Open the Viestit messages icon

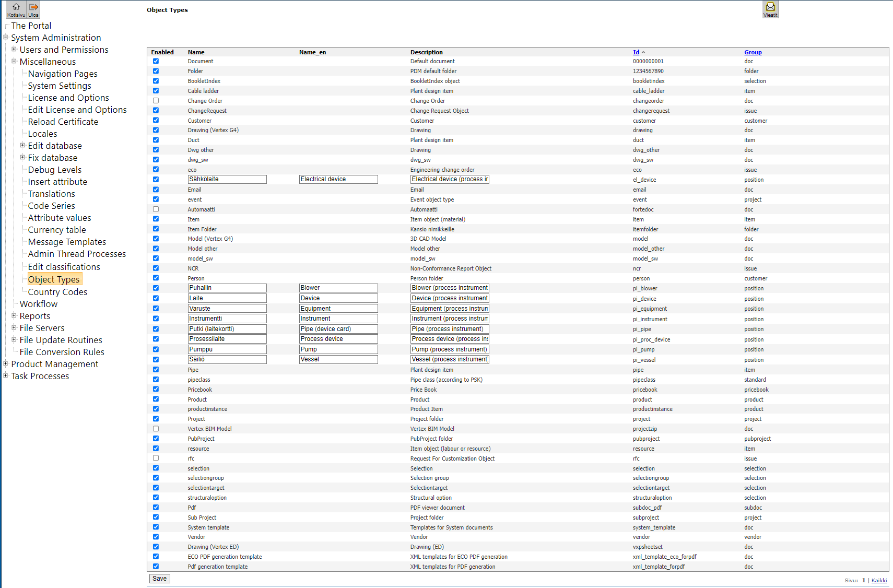(770, 9)
